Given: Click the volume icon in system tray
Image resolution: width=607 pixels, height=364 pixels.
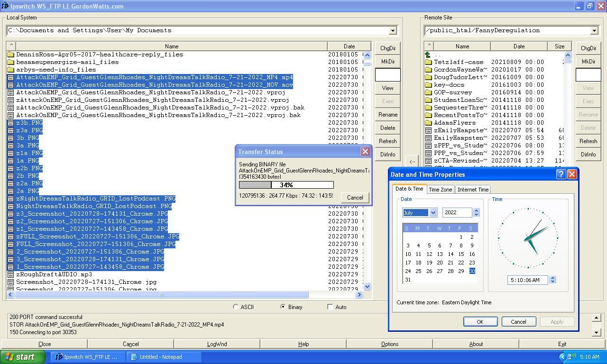Looking at the screenshot, I should pyautogui.click(x=572, y=357).
